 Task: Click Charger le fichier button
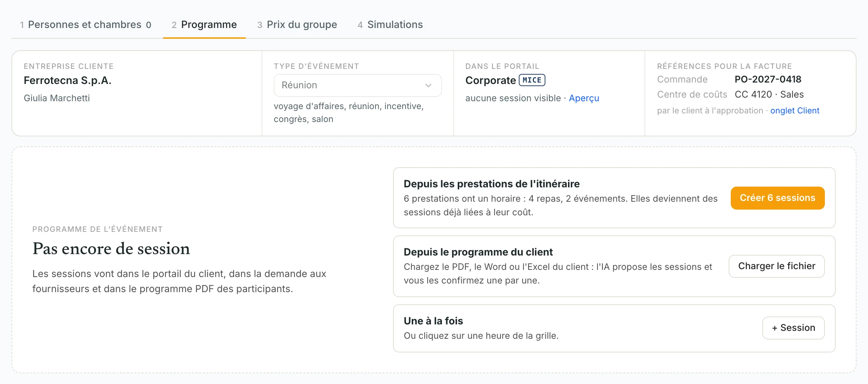pos(776,266)
